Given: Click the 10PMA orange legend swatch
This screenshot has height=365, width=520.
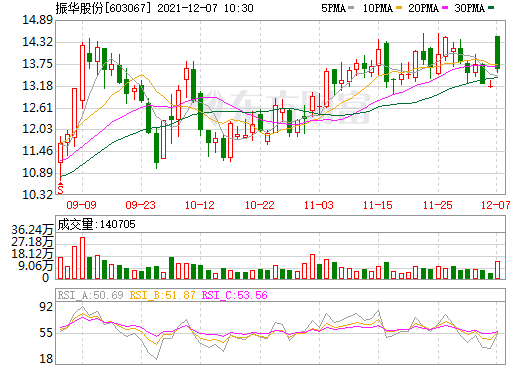Looking at the screenshot, I should point(399,8).
